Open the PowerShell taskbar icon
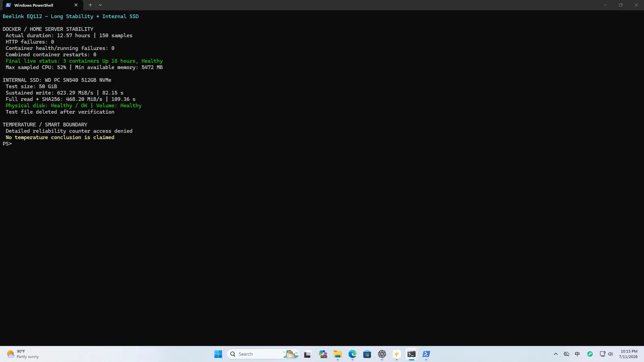The width and height of the screenshot is (644, 362). pos(426,354)
